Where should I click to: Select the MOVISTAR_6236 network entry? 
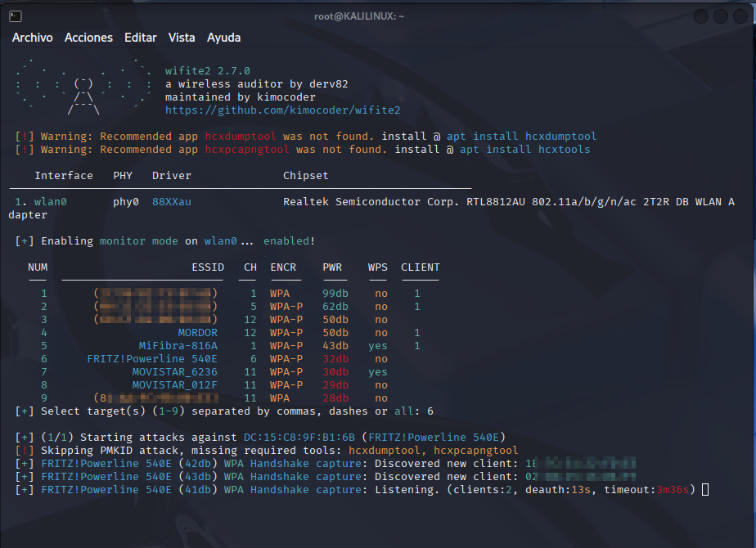(x=173, y=371)
